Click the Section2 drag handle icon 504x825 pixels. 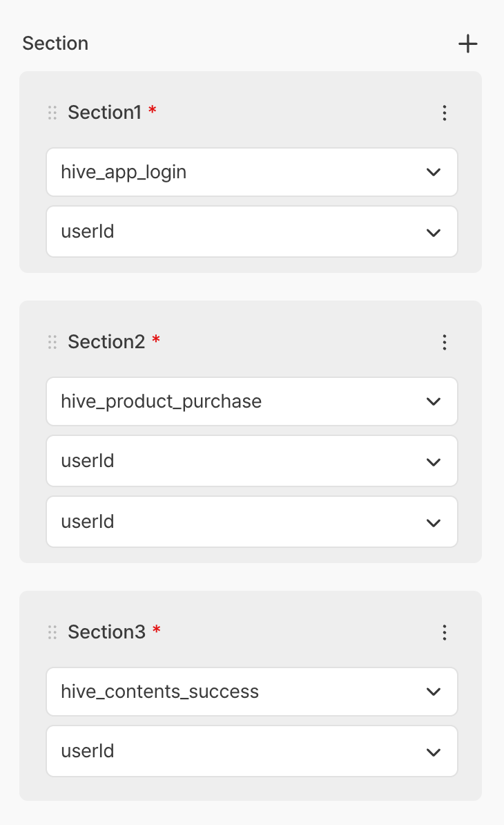click(52, 342)
